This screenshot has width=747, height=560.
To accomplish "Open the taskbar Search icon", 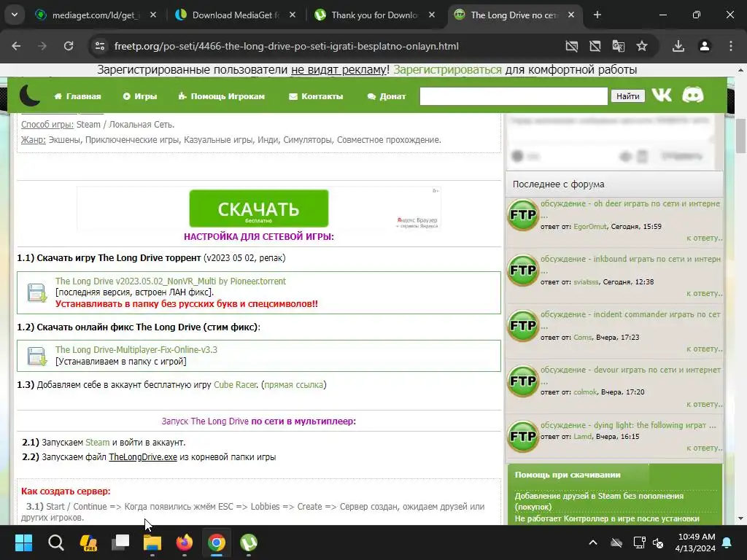I will pos(55,542).
